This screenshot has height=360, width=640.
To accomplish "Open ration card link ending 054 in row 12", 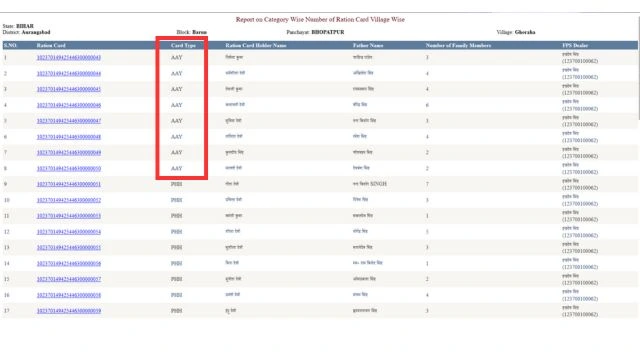I will 69,232.
